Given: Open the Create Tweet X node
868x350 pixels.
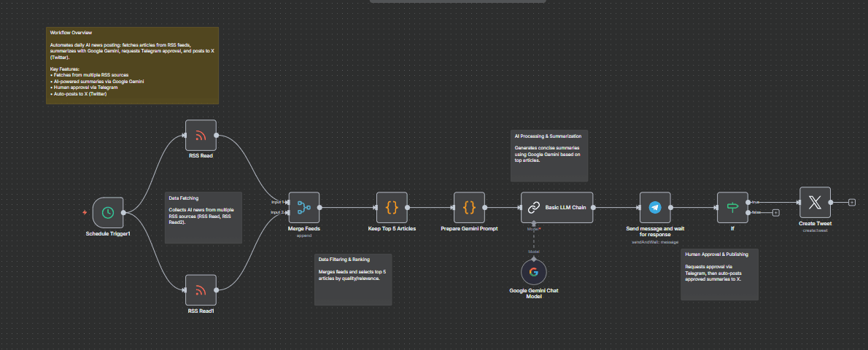Looking at the screenshot, I should 815,203.
